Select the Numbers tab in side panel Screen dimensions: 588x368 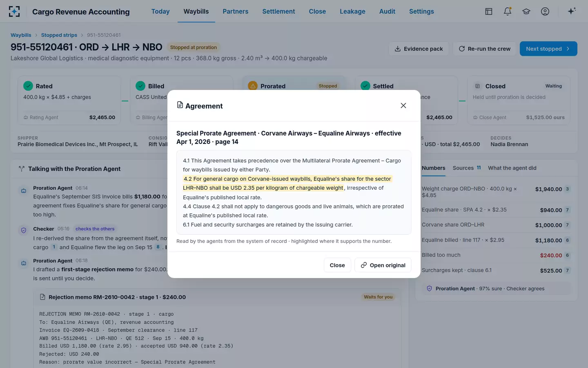coord(434,168)
